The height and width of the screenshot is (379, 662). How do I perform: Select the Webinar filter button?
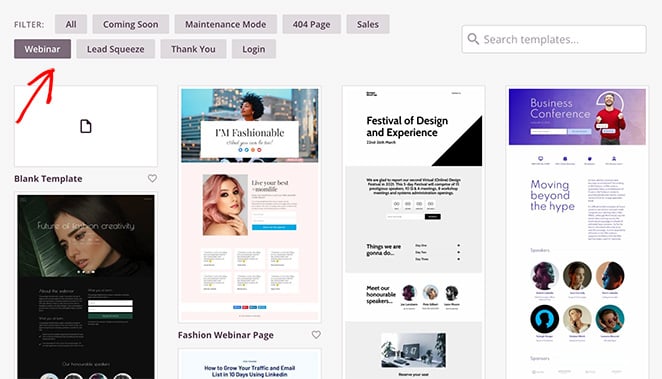[x=42, y=49]
